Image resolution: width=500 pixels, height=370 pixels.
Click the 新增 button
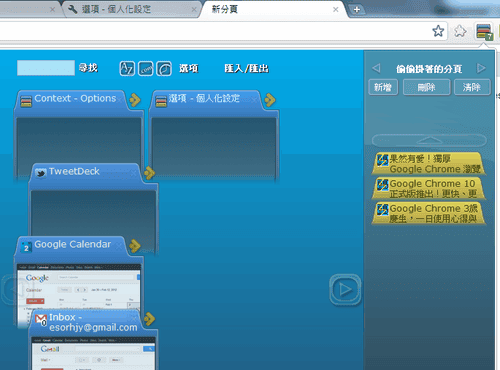pyautogui.click(x=383, y=87)
